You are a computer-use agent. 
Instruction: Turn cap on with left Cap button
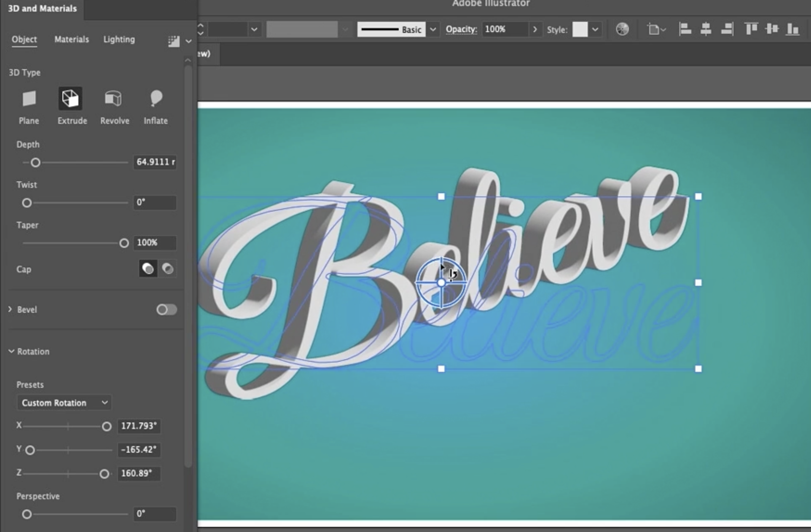click(x=148, y=269)
